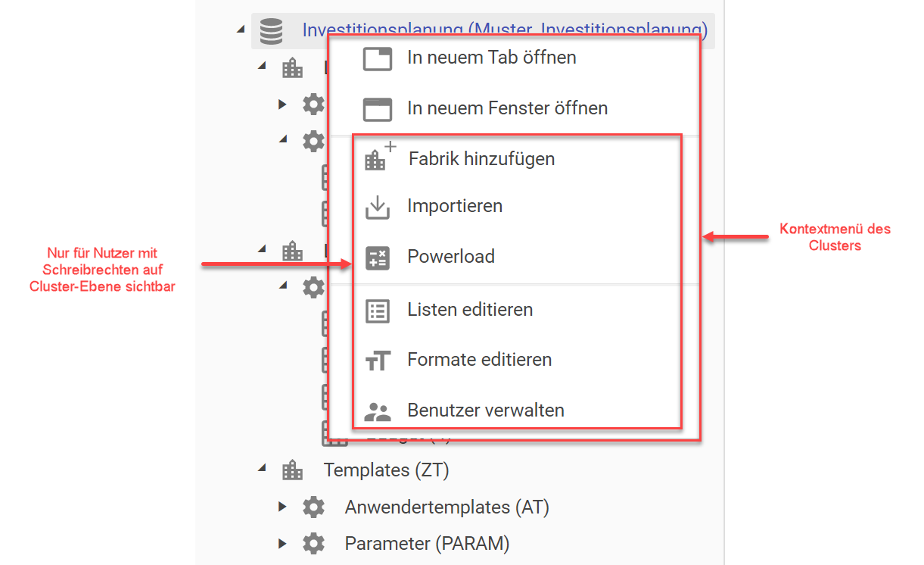Image resolution: width=924 pixels, height=565 pixels.
Task: Click the Formate editieren typography icon
Action: 377,360
